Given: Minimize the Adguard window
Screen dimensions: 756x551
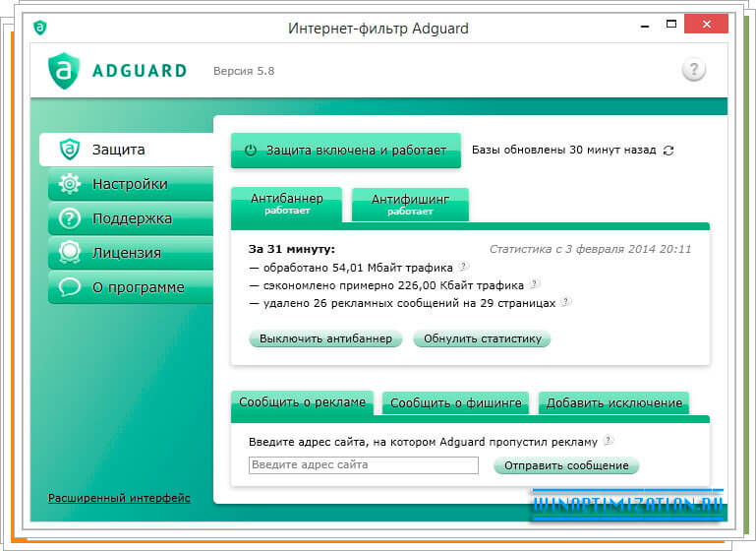Looking at the screenshot, I should tap(645, 25).
